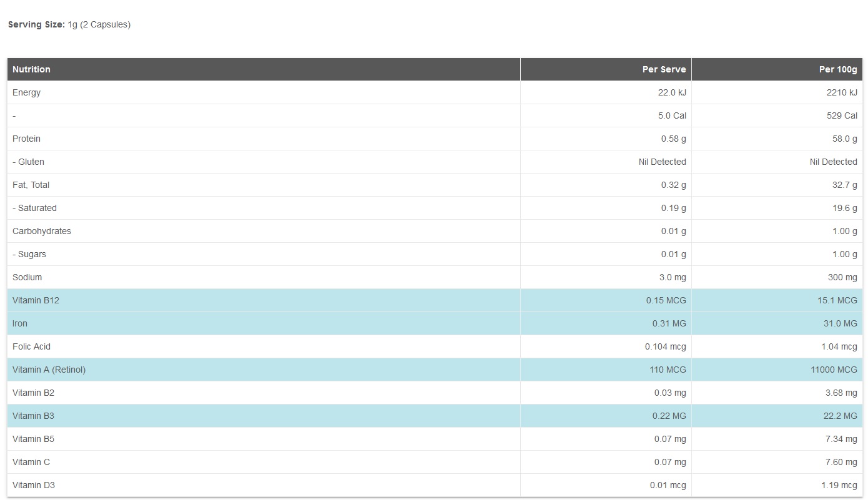Click Carbohydrates Per 100g 1.00 g
This screenshot has width=868, height=500.
tap(845, 231)
